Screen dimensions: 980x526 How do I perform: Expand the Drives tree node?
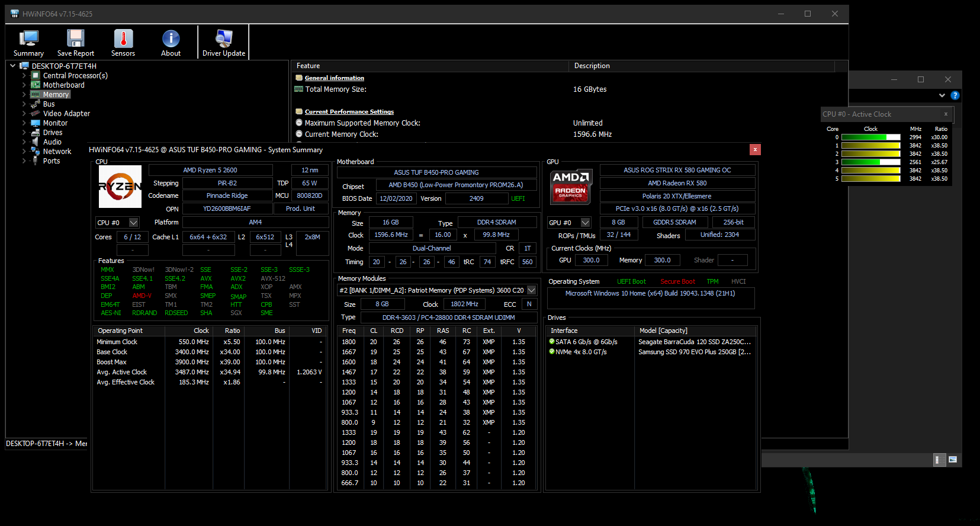click(24, 132)
